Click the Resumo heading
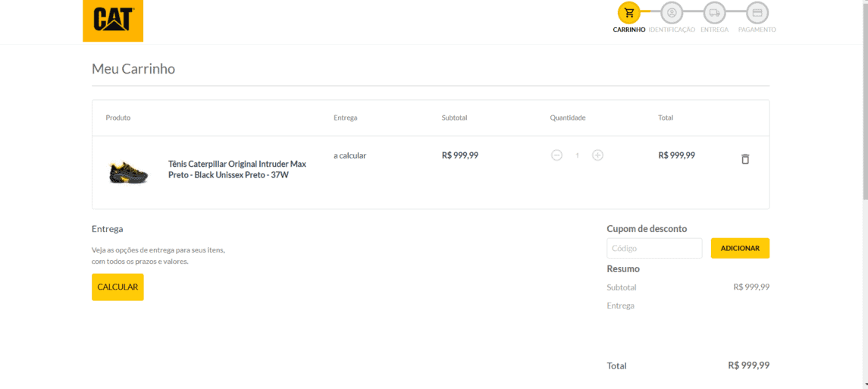 tap(623, 269)
